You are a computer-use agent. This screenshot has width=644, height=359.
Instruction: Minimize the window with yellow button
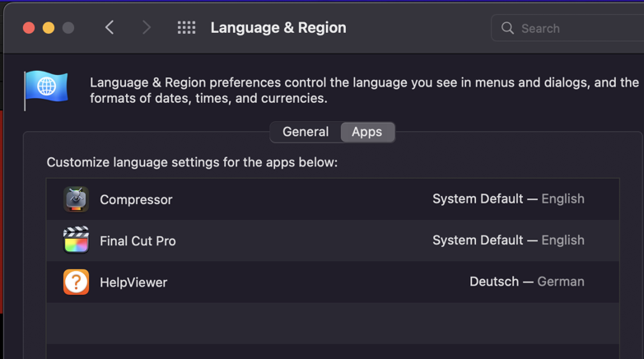pos(49,28)
